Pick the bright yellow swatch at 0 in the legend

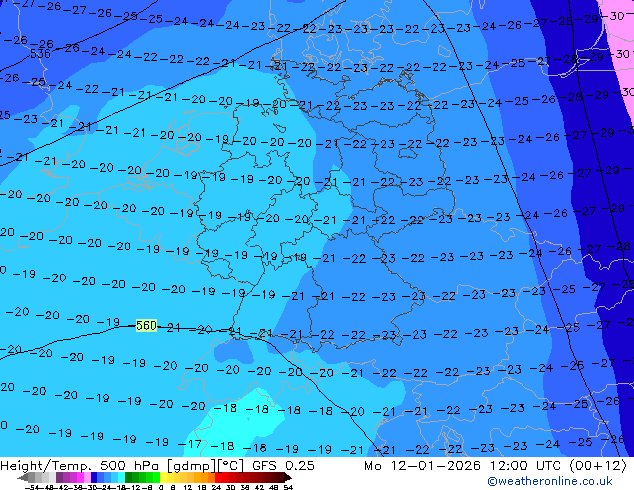pos(163,478)
